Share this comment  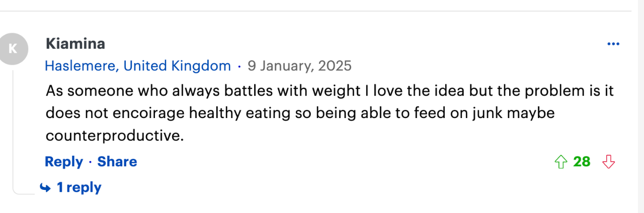[x=117, y=162]
